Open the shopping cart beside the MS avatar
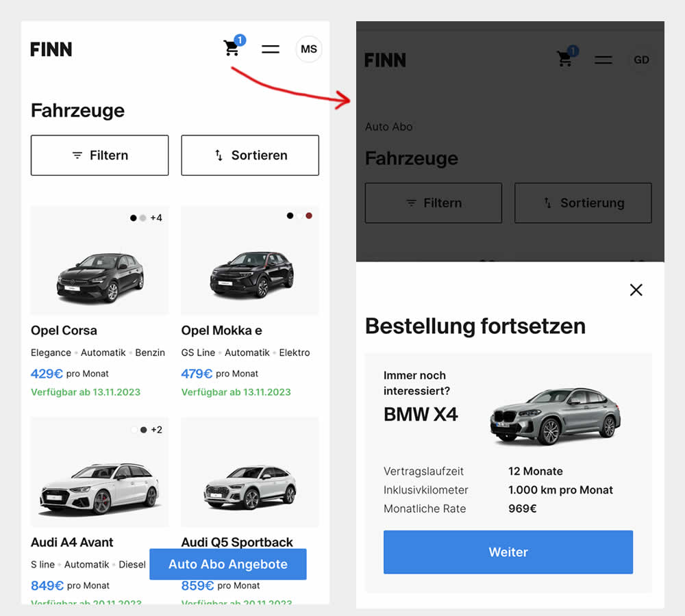 click(x=232, y=48)
